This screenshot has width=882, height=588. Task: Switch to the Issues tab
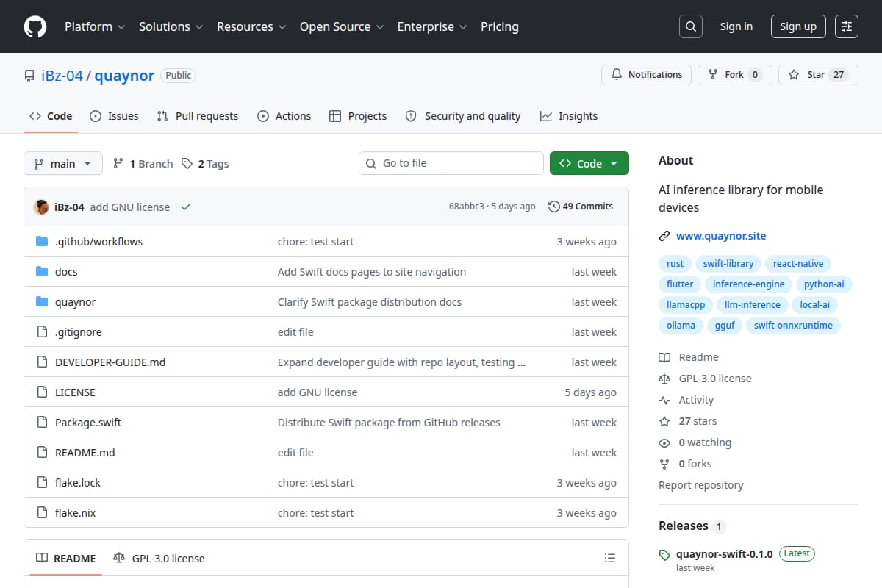(114, 116)
